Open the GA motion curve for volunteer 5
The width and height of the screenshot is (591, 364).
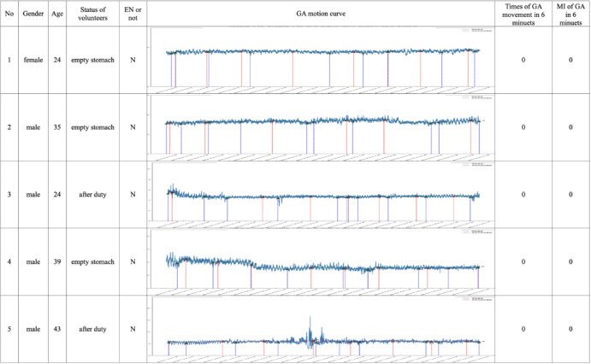point(321,329)
